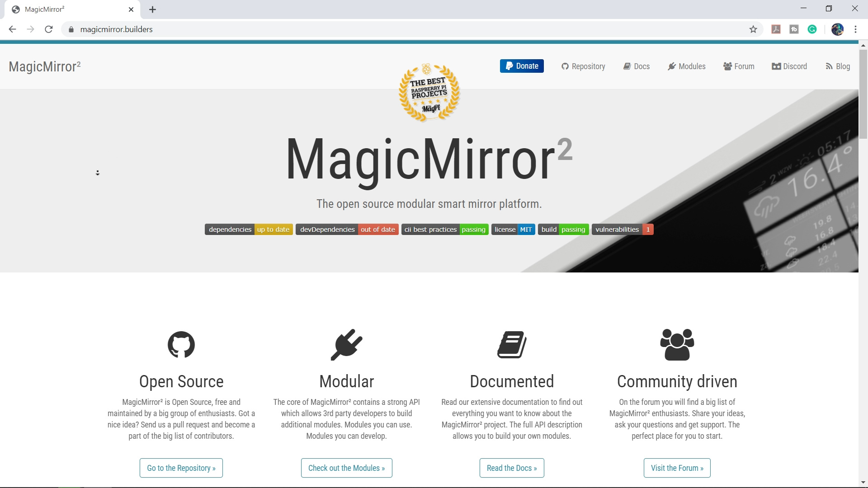The image size is (868, 488).
Task: Click the Modular plugin icon
Action: [346, 344]
